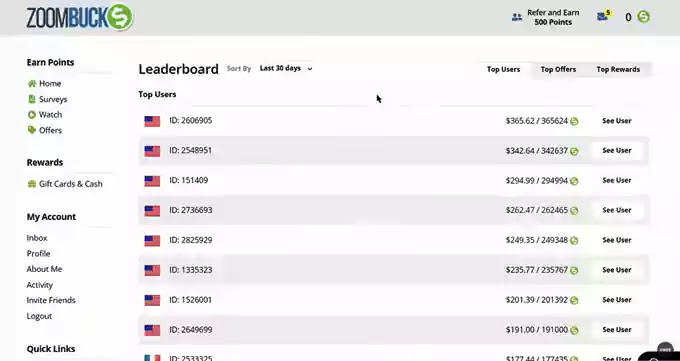This screenshot has width=680, height=361.
Task: See User for ID: 2548951
Action: click(617, 151)
